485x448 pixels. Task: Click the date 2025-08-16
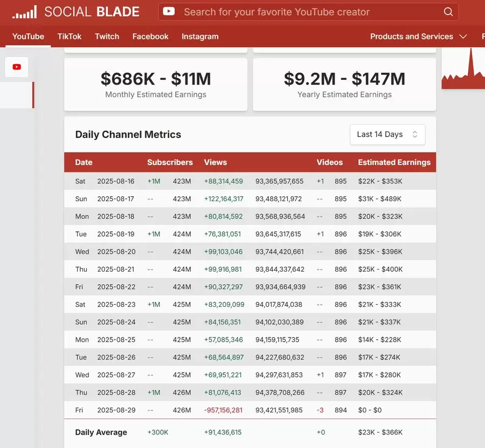pos(116,181)
